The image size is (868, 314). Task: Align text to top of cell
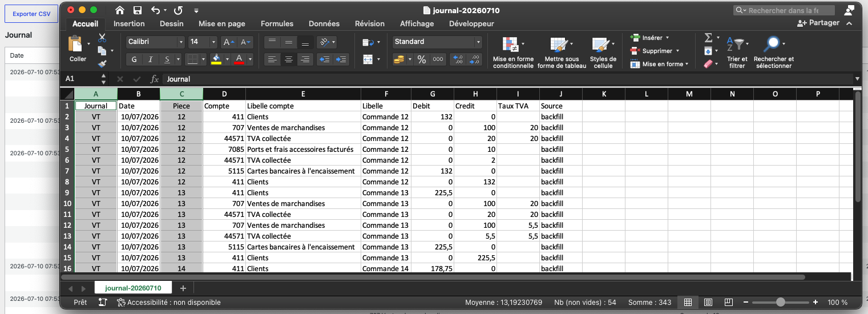click(272, 42)
